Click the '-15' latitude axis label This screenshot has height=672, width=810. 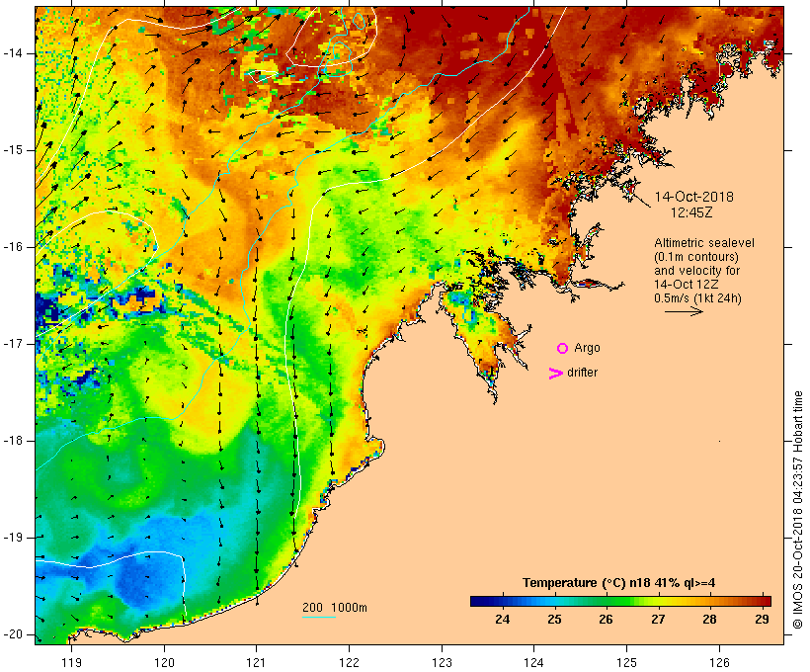click(13, 150)
